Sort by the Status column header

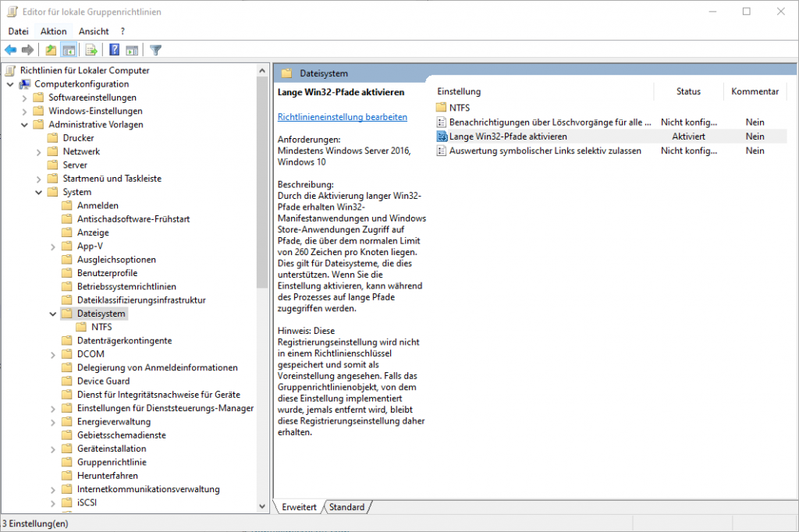pyautogui.click(x=688, y=91)
